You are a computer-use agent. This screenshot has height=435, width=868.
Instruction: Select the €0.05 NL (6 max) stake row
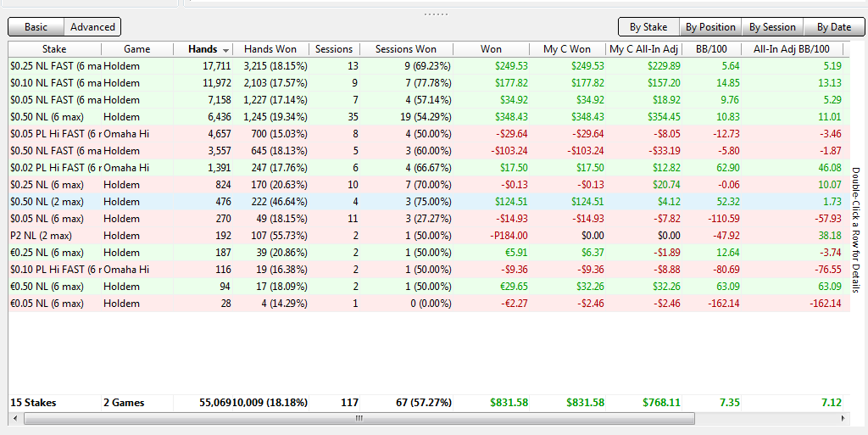point(429,304)
